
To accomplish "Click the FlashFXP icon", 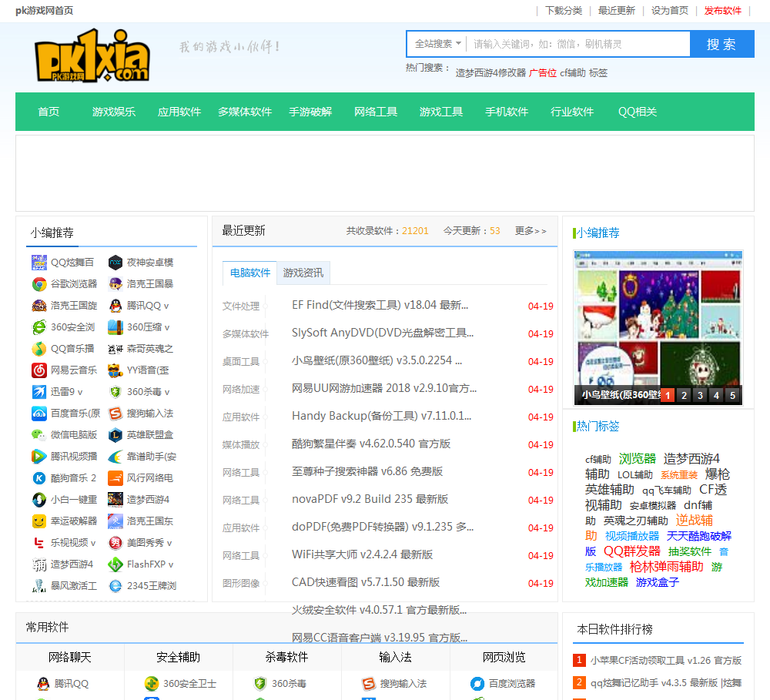I will coord(115,564).
